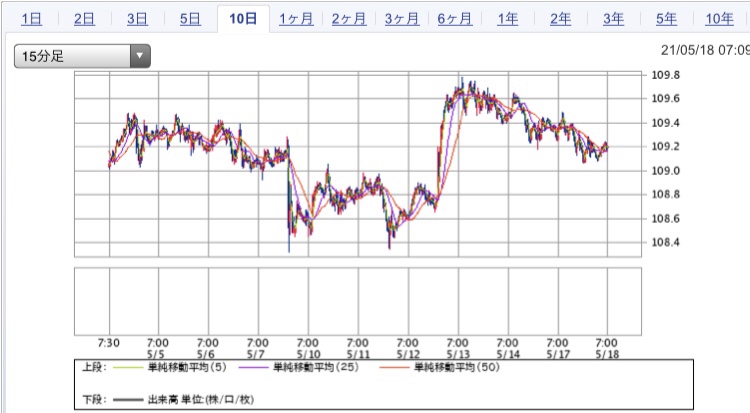Open the 2年 chart range

[x=560, y=19]
